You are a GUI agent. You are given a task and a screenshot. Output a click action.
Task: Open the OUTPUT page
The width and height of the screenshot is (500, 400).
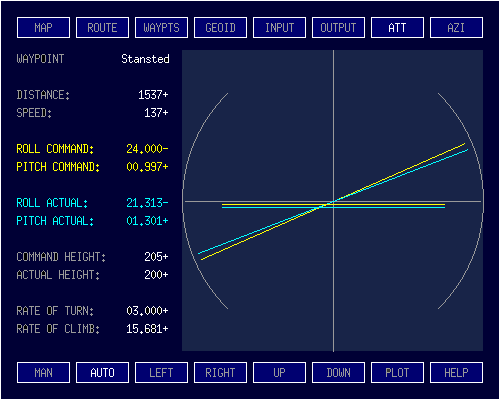pos(338,28)
